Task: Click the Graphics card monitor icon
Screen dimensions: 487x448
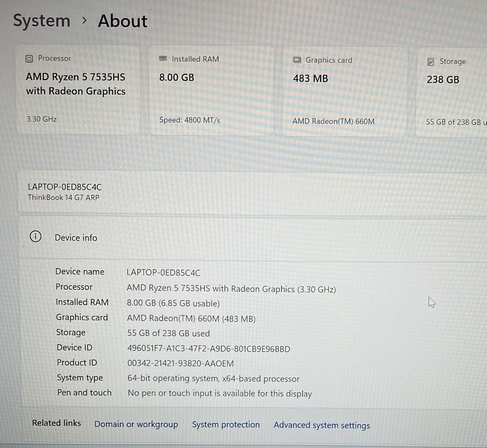Action: tap(297, 60)
